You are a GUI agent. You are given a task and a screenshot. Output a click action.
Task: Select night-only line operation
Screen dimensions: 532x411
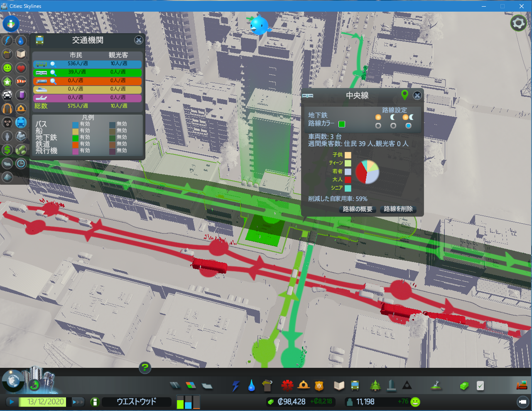(393, 126)
